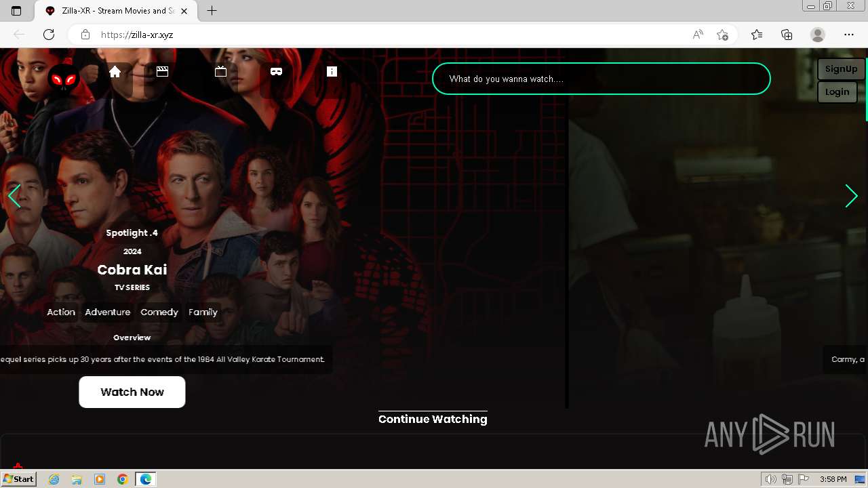Open the Favorites list
The height and width of the screenshot is (488, 868).
757,35
